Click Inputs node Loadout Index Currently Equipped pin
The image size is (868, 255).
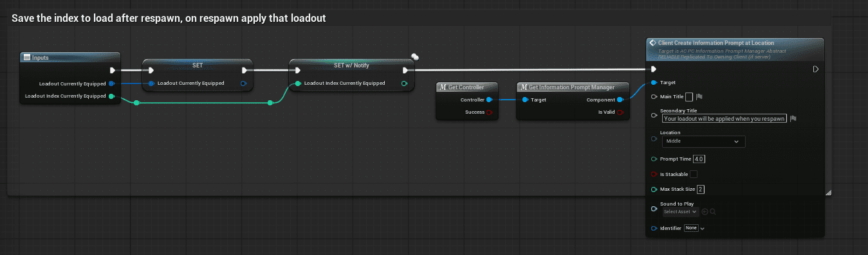[111, 96]
